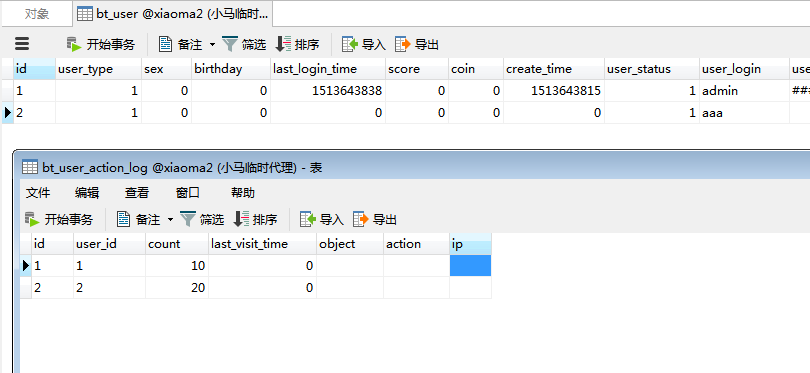This screenshot has height=373, width=810.
Task: Click 备注 in the bt_user toolbar
Action: tap(180, 44)
